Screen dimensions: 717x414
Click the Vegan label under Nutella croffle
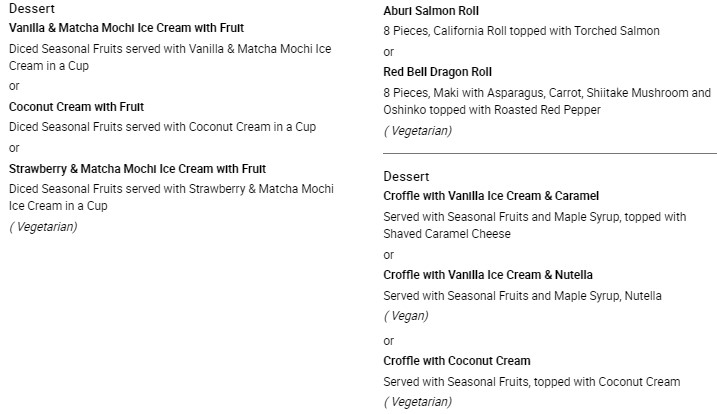[406, 316]
